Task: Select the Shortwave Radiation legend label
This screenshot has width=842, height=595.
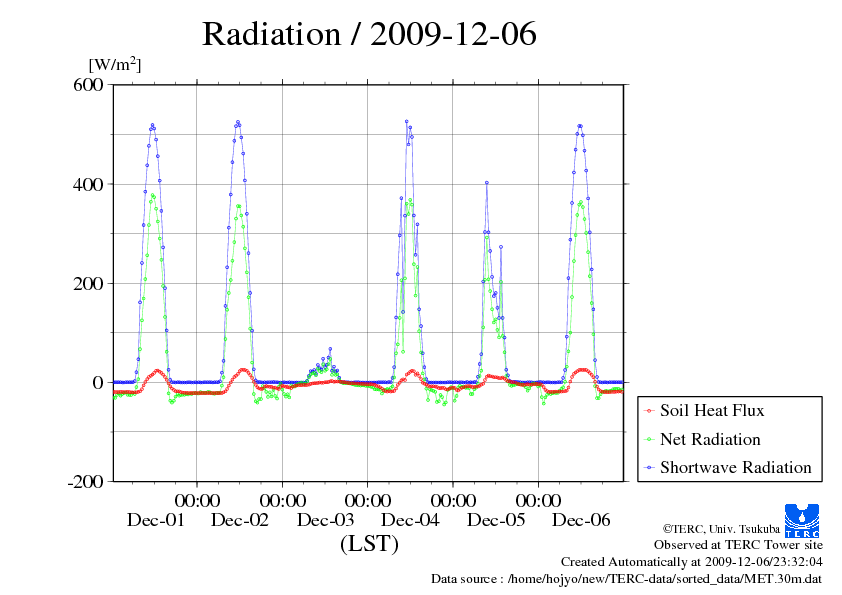Action: [x=735, y=467]
